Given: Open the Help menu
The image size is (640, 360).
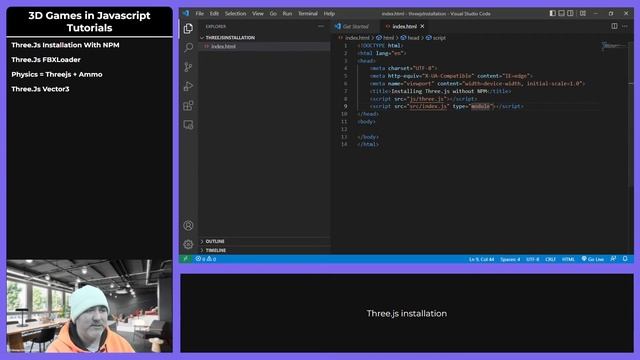Looking at the screenshot, I should [329, 13].
